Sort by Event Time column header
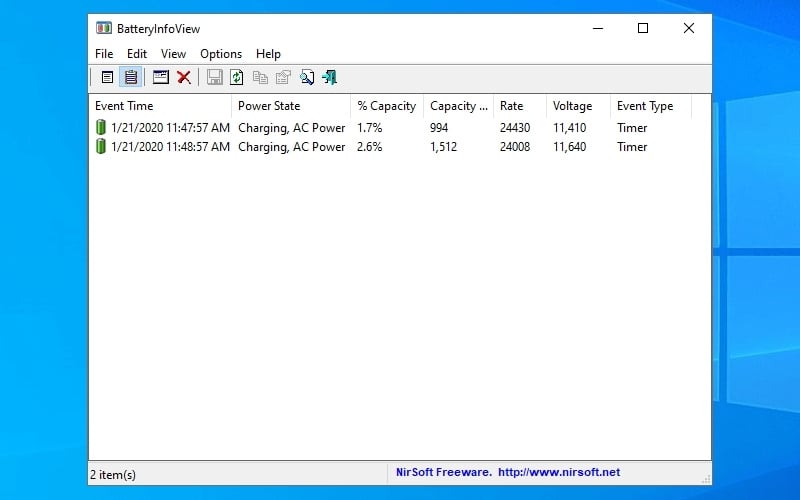The width and height of the screenshot is (800, 500). click(x=160, y=106)
